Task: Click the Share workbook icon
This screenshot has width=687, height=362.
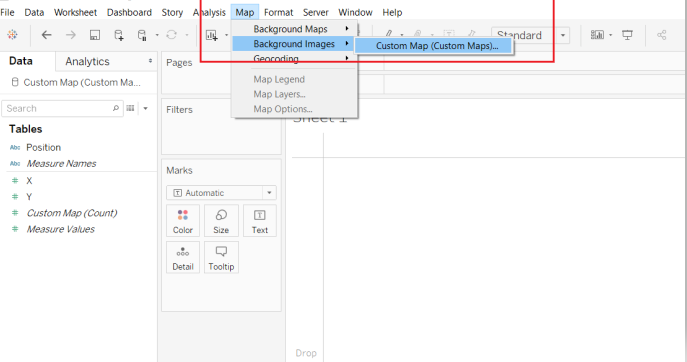Action: [x=662, y=35]
